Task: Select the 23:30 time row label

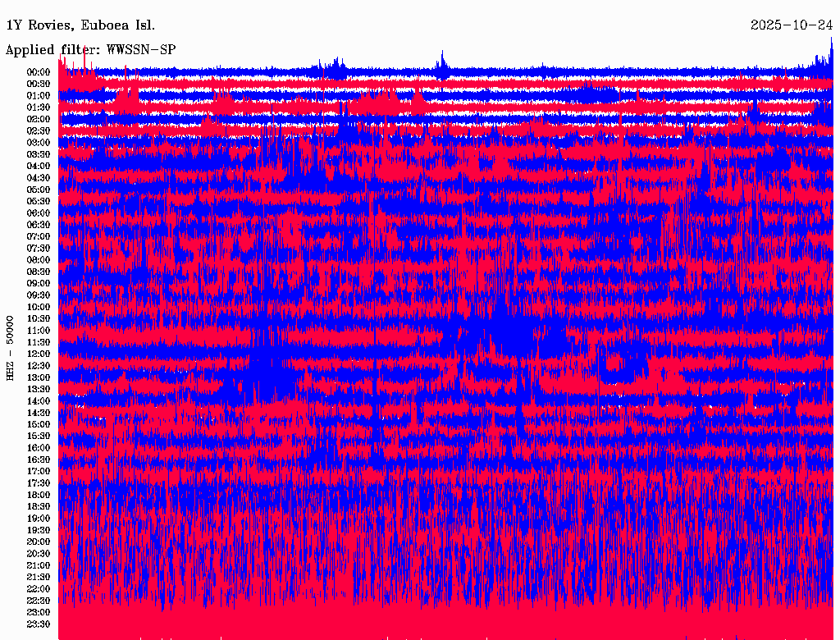Action: point(39,624)
